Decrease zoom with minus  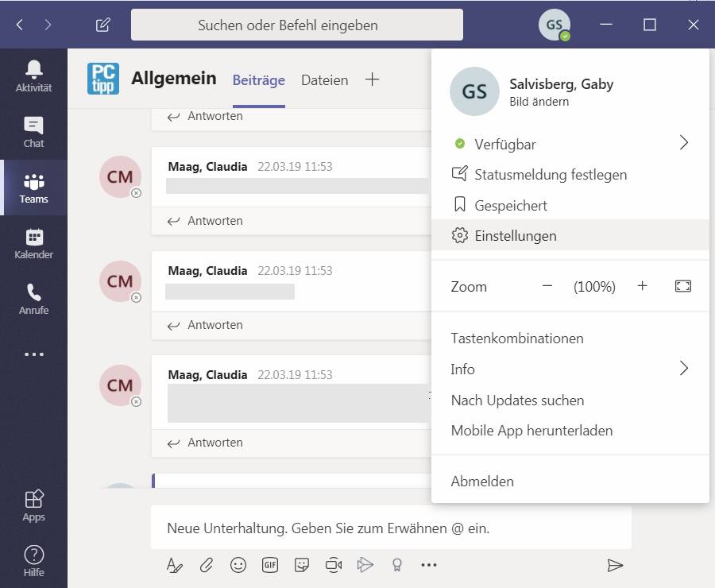coord(547,286)
